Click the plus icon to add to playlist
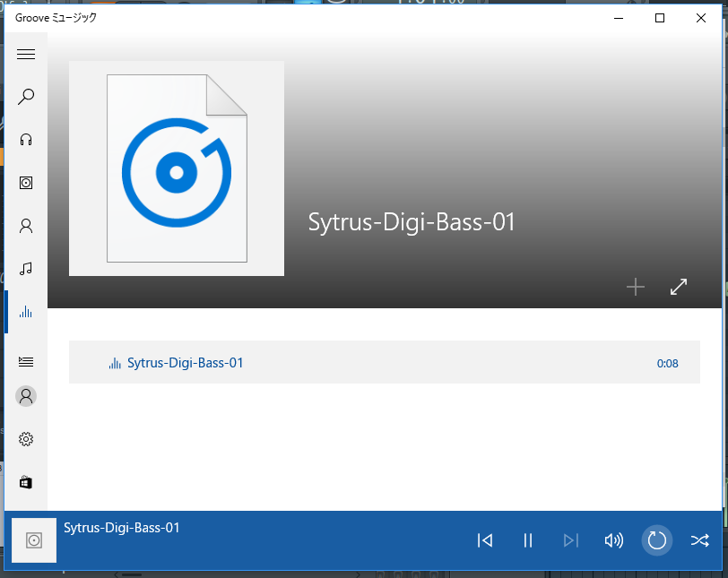The image size is (728, 578). [x=636, y=287]
